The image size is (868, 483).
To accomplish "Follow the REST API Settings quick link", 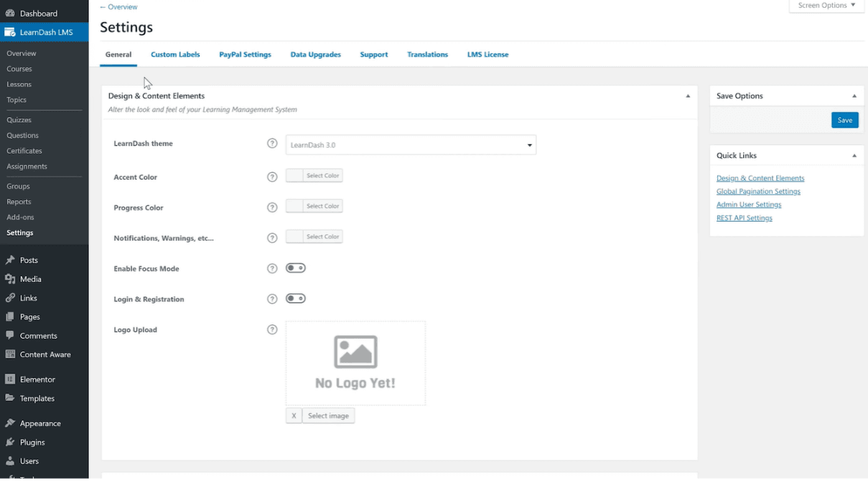I will [x=744, y=218].
